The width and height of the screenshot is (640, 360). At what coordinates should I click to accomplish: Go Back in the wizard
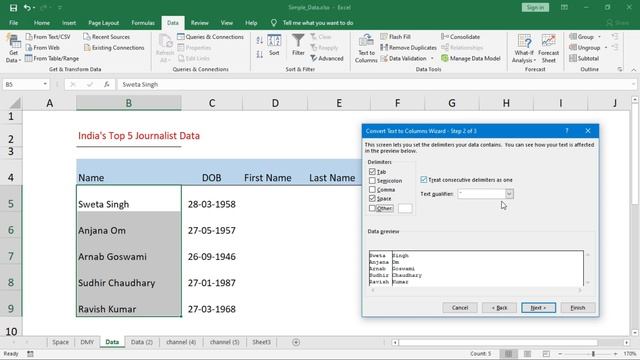pyautogui.click(x=499, y=308)
